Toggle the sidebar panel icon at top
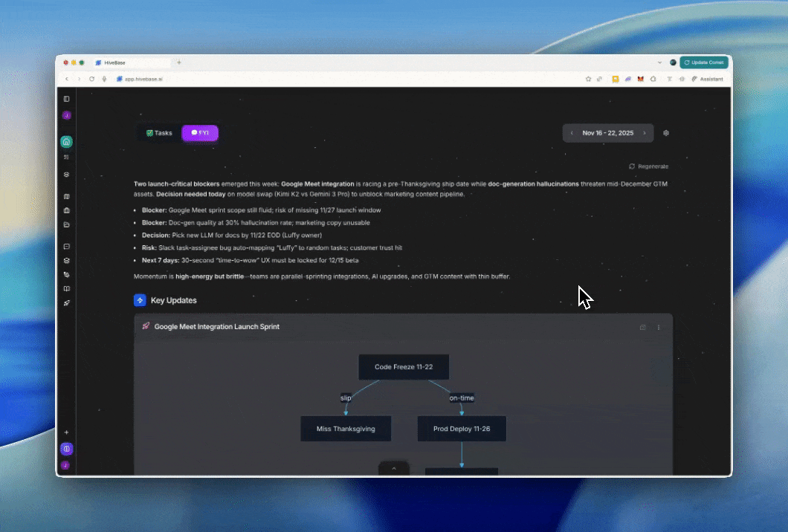788x532 pixels. click(x=66, y=99)
